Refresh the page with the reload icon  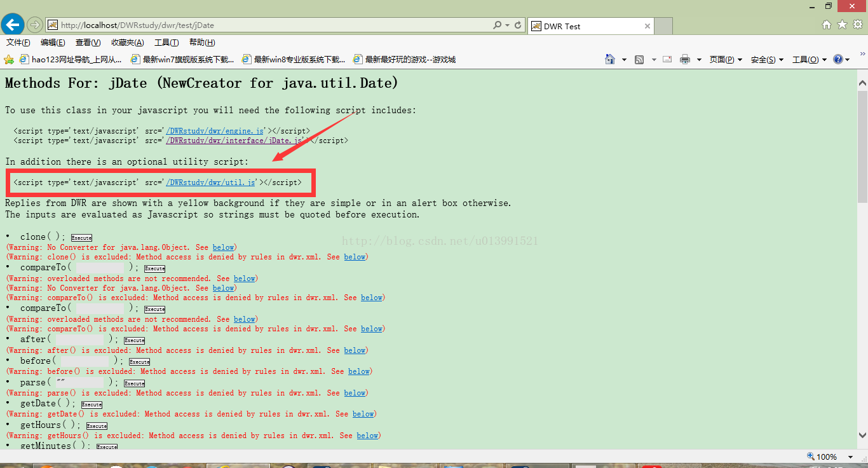pyautogui.click(x=518, y=25)
